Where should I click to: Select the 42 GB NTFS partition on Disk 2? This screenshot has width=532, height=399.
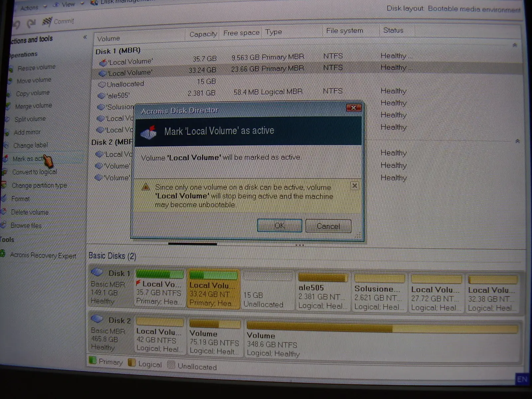click(x=160, y=335)
